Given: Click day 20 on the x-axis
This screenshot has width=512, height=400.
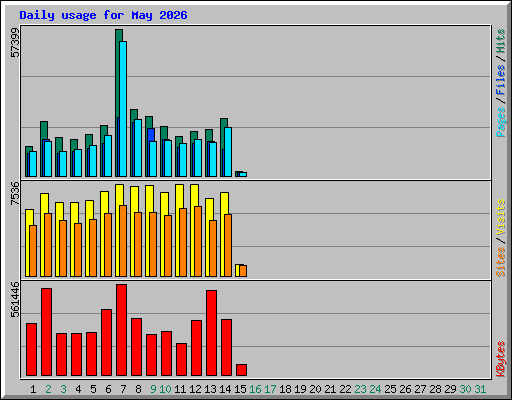Looking at the screenshot, I should 315,389.
